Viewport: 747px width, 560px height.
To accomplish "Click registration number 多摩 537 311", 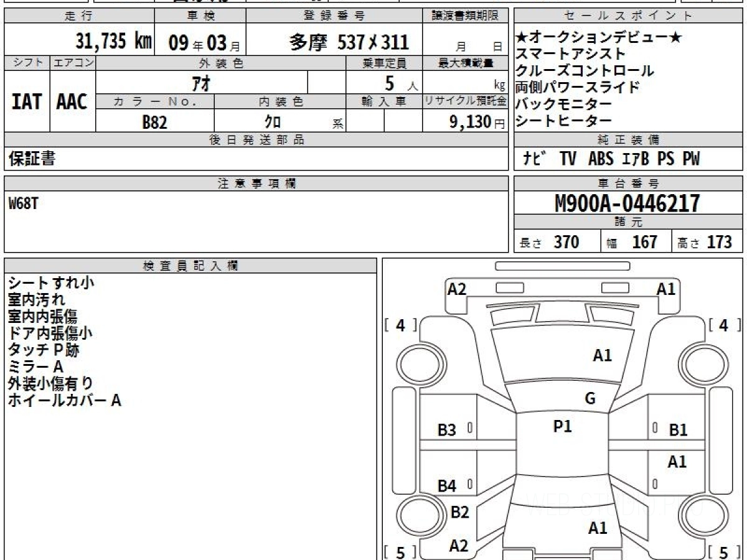I will (x=349, y=42).
